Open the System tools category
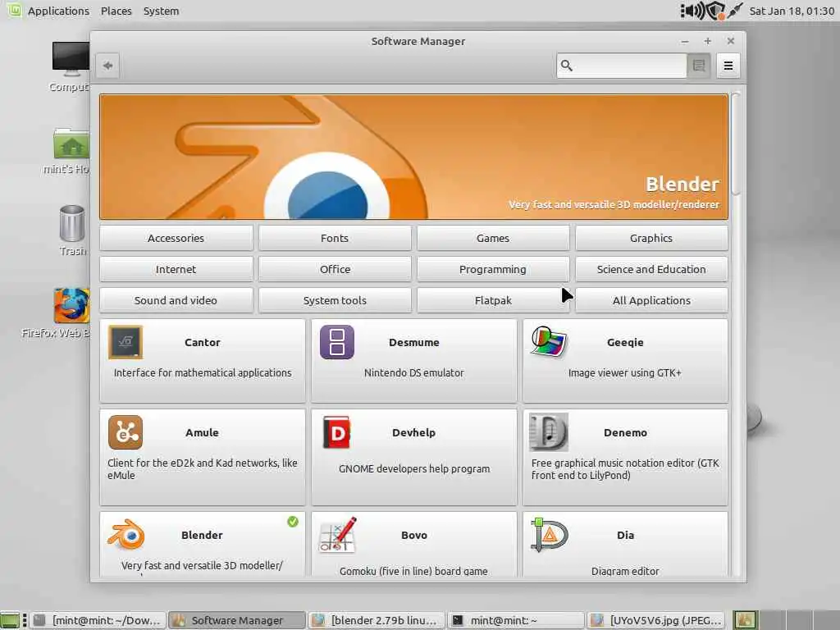 pos(335,300)
